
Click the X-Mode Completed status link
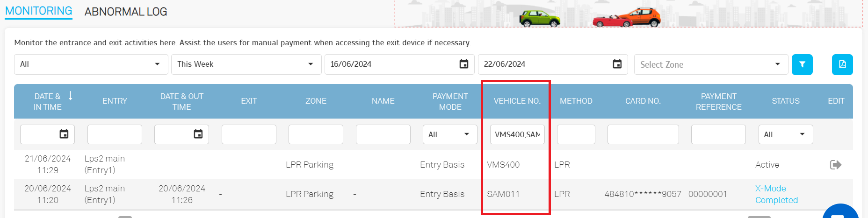(776, 194)
